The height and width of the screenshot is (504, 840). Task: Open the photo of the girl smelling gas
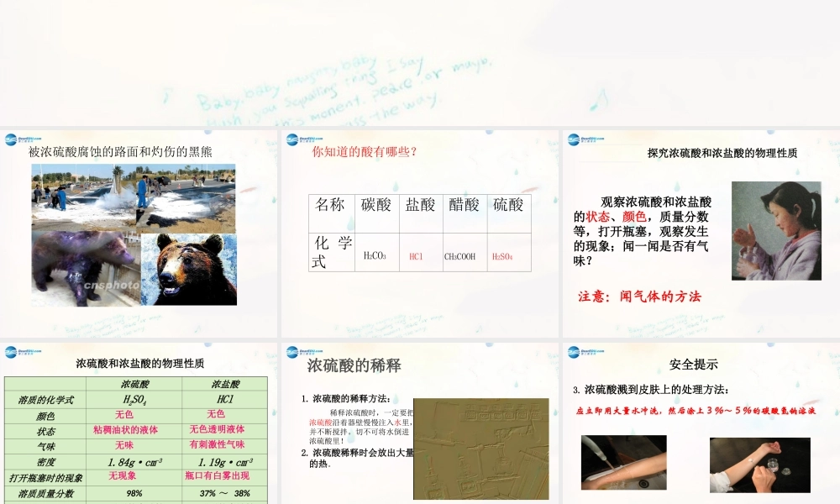776,230
